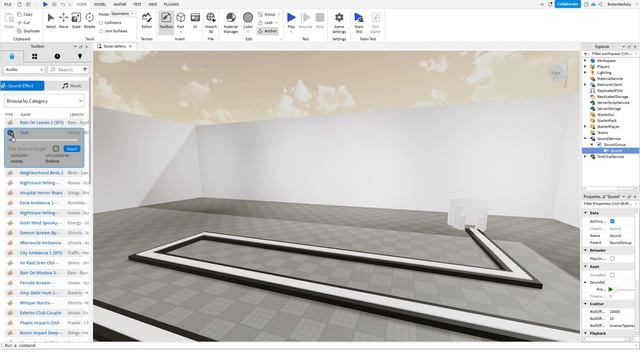Toggle the PlayOnRemove checkbox in Properties
640x360 pixels.
click(x=612, y=258)
